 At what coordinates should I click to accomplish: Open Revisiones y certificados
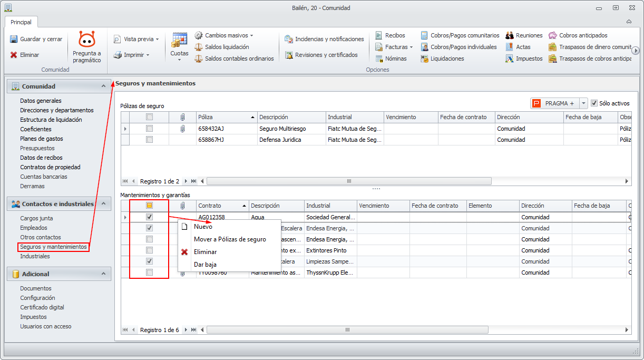point(321,55)
